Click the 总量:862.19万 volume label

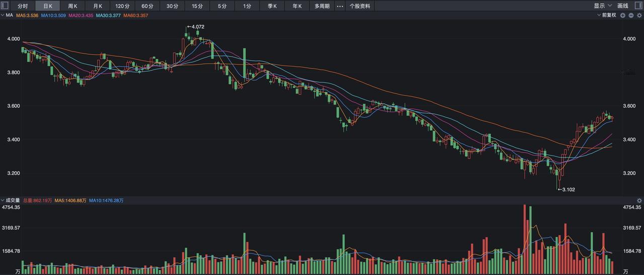point(37,201)
